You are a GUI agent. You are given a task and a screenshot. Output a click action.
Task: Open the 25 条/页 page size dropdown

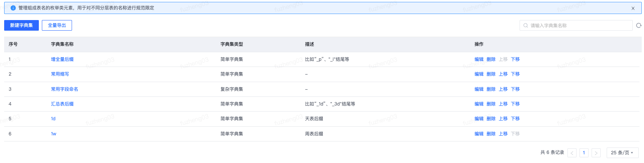[623, 153]
